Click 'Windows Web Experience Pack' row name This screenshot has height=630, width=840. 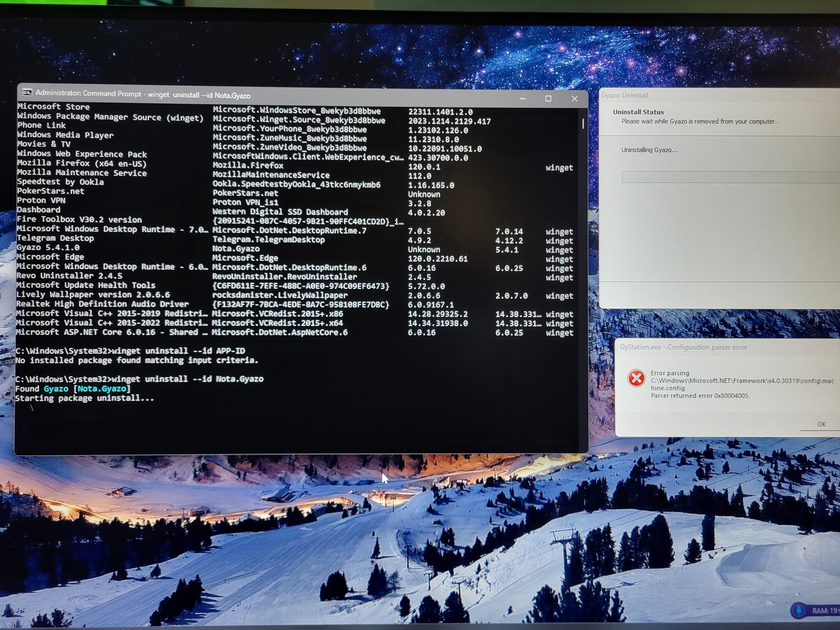click(82, 154)
